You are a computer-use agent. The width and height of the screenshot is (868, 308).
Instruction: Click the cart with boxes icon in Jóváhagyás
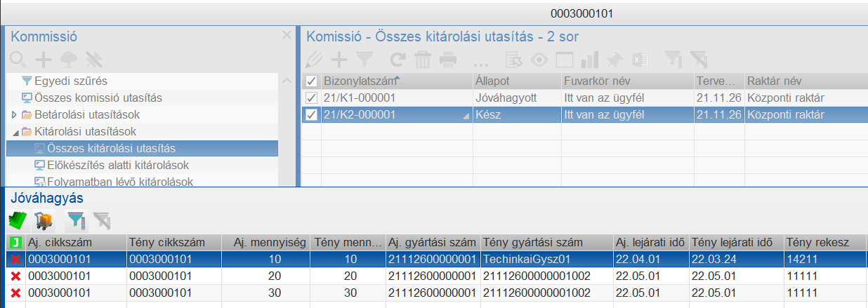(x=44, y=221)
